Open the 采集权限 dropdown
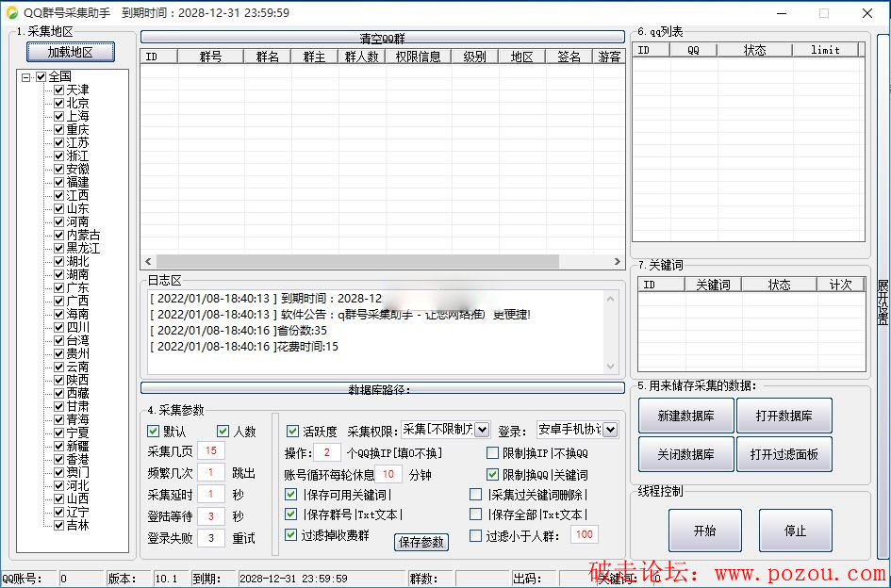 (x=483, y=430)
